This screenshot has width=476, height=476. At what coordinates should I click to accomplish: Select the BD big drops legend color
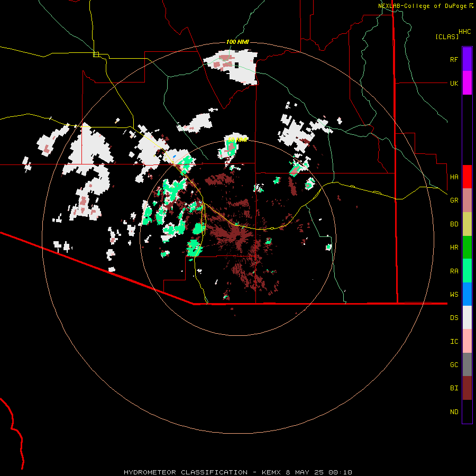pyautogui.click(x=467, y=224)
